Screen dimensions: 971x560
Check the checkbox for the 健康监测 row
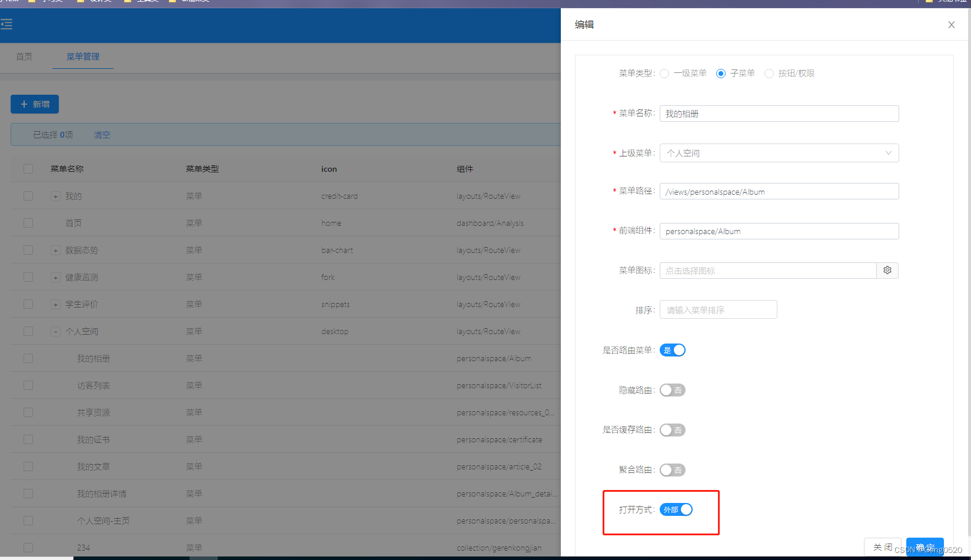(28, 277)
